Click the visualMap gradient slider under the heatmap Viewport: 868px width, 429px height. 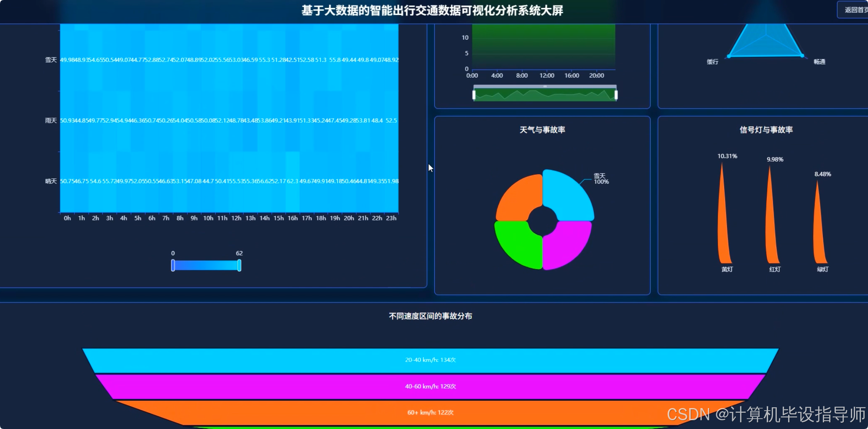tap(206, 265)
